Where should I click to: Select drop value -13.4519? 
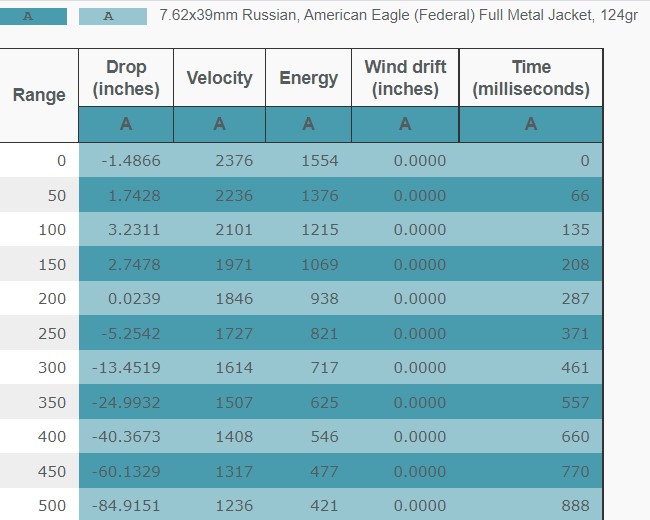[x=126, y=367]
